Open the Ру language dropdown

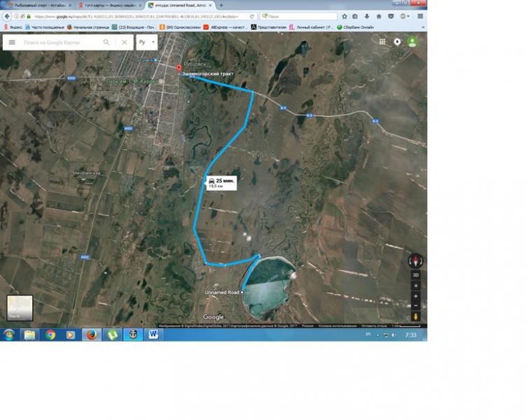point(147,42)
